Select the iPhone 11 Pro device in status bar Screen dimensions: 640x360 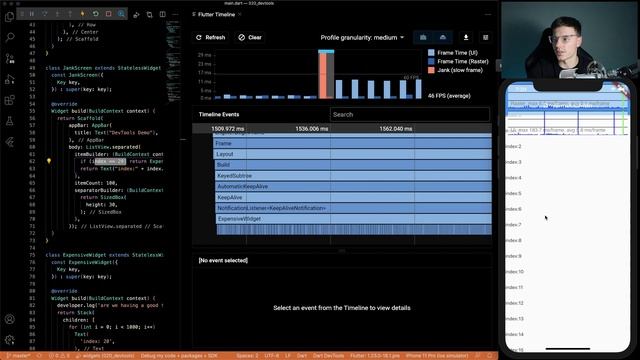pos(437,356)
